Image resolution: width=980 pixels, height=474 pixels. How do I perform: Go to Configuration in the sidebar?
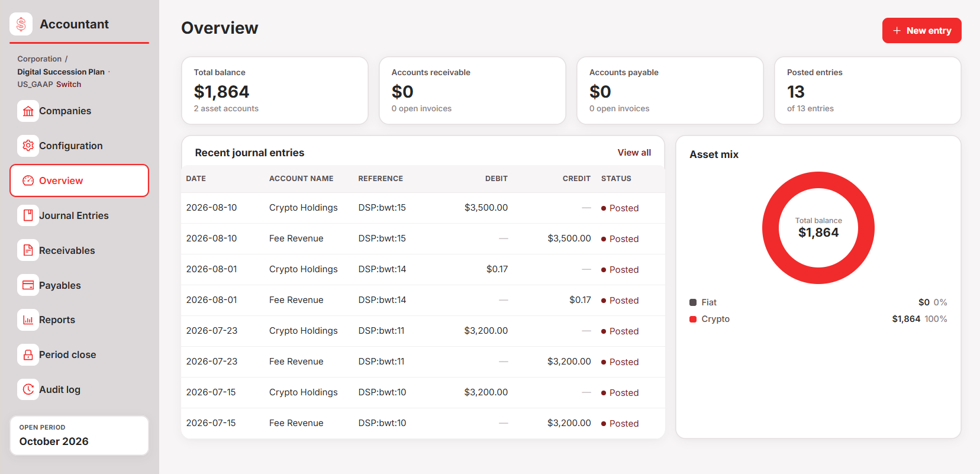(x=79, y=146)
